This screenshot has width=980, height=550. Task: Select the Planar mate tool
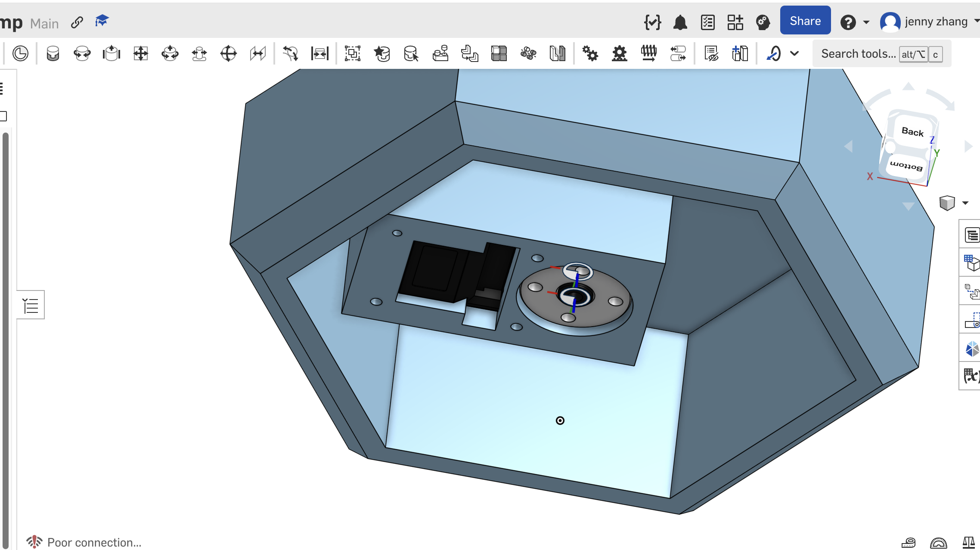coord(141,54)
